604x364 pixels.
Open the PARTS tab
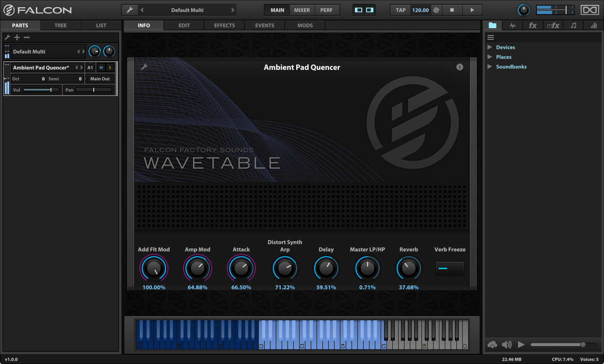coord(20,25)
